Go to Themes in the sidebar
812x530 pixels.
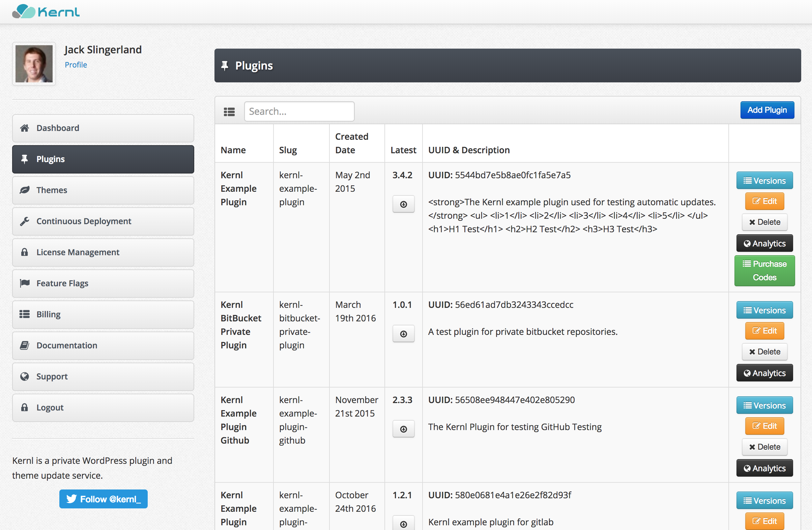(x=103, y=190)
